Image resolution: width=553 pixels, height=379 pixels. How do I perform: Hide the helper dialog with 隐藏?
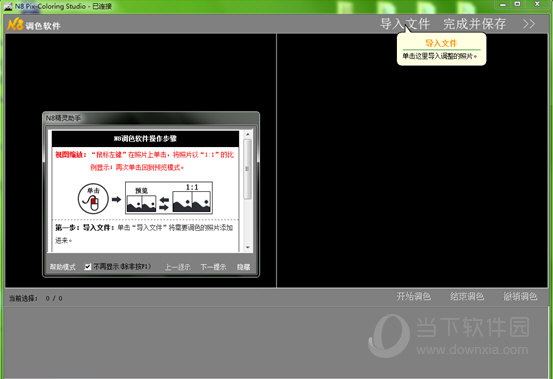click(243, 267)
